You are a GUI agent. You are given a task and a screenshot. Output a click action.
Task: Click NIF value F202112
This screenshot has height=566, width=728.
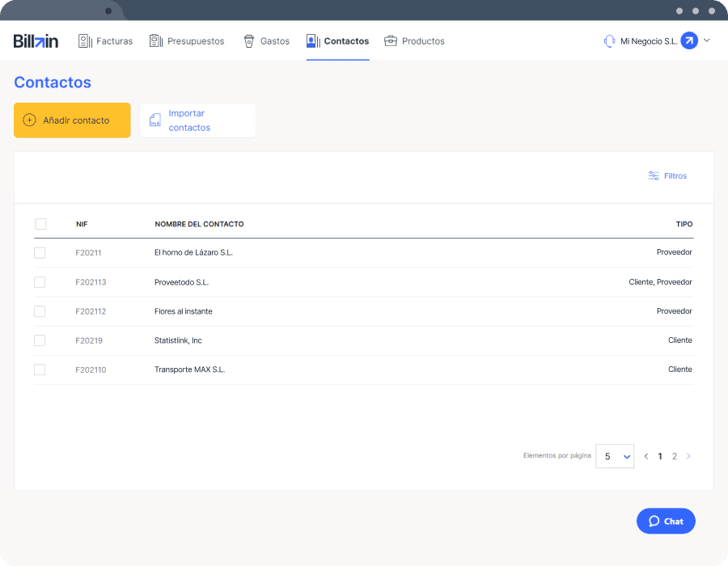click(91, 311)
